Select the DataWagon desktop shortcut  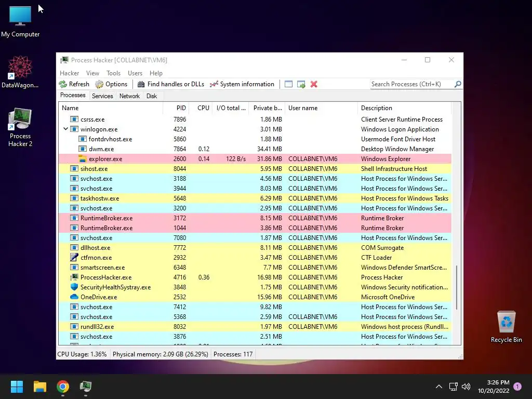click(x=20, y=72)
